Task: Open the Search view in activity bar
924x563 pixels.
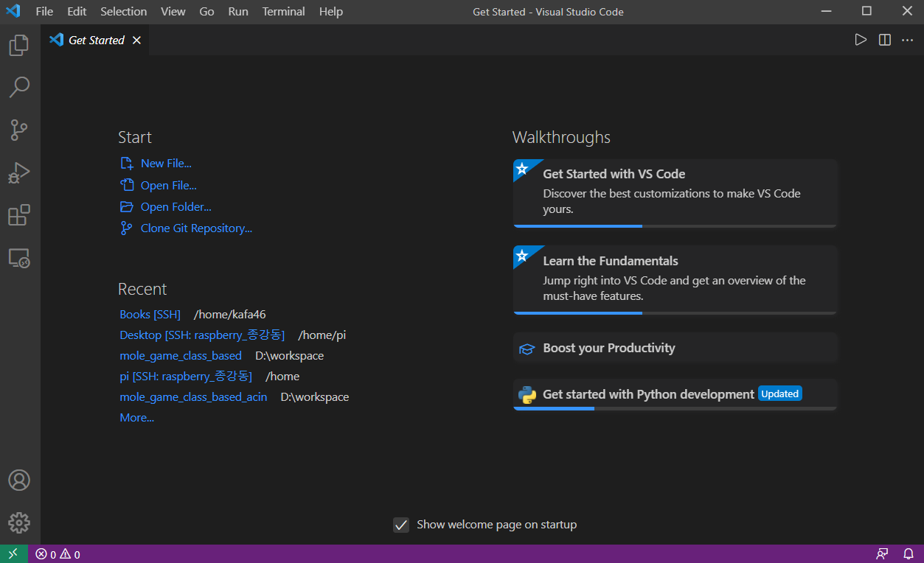Action: (19, 87)
